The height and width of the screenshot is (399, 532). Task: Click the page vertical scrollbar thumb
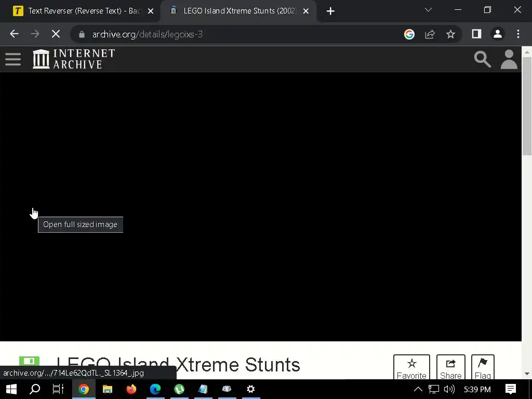pyautogui.click(x=527, y=106)
